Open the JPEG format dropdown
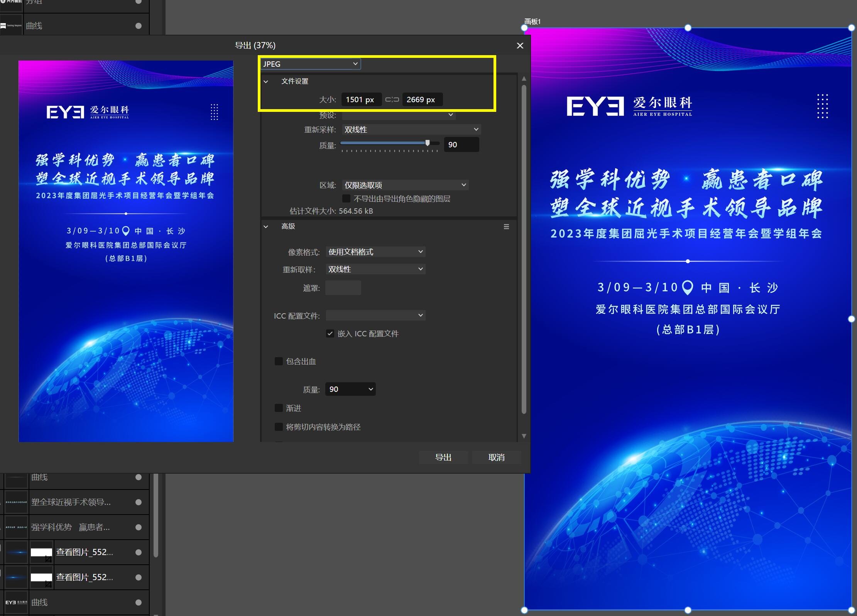This screenshot has width=857, height=616. [x=311, y=64]
